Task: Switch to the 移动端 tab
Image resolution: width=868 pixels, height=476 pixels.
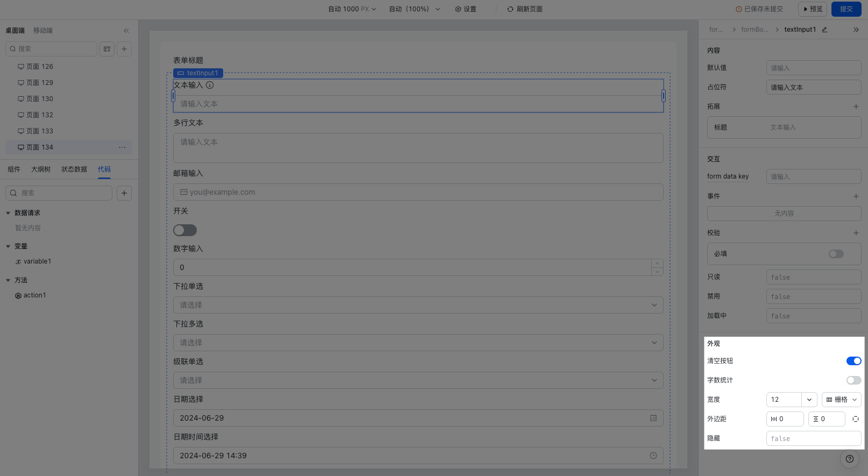Action: point(43,31)
